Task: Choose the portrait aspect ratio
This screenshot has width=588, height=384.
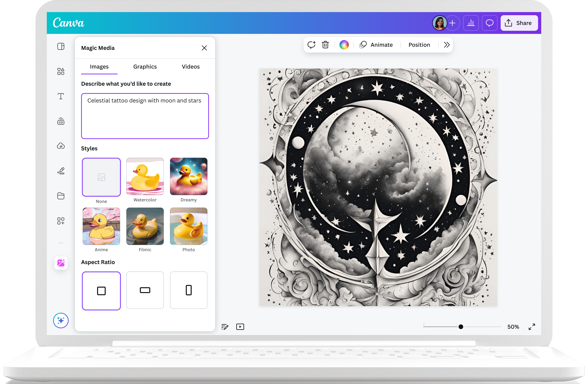Action: click(189, 290)
